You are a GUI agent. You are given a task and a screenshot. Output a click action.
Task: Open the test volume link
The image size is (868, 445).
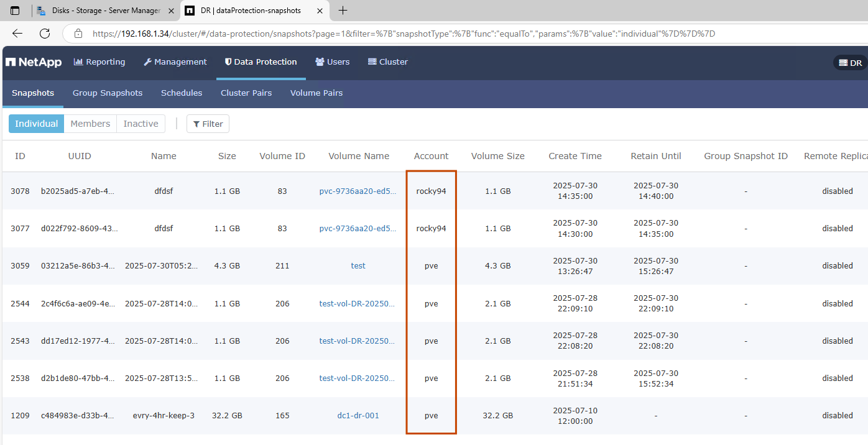click(x=358, y=265)
